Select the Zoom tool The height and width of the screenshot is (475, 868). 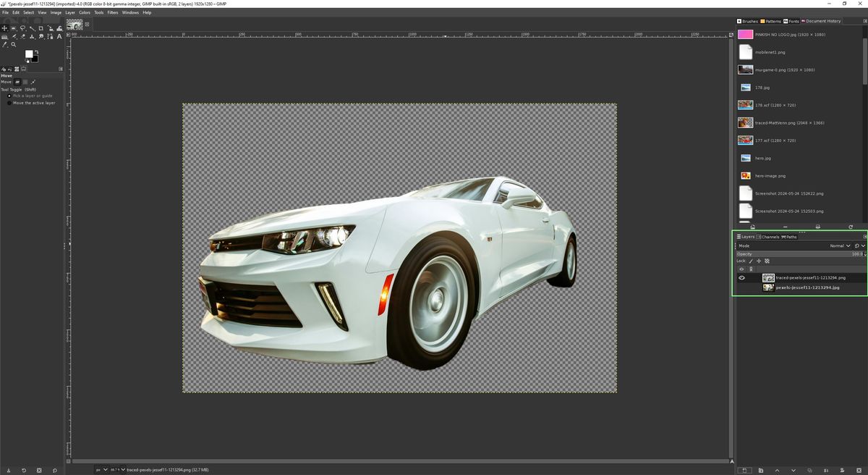coord(14,45)
